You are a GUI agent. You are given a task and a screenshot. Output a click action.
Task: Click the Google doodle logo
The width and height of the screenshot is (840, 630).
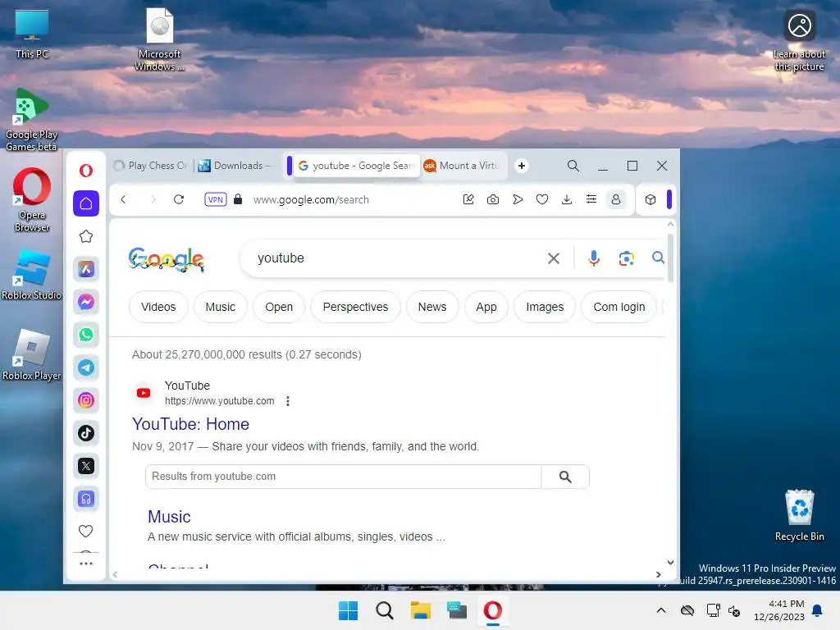click(x=166, y=260)
